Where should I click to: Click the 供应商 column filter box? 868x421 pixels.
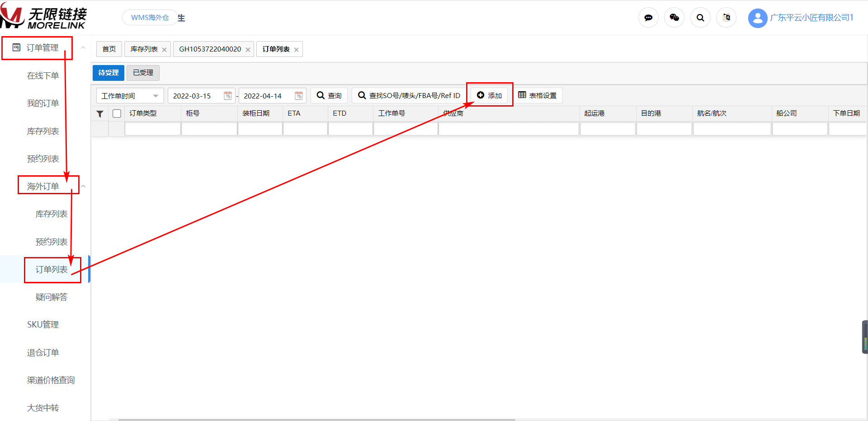pos(509,129)
